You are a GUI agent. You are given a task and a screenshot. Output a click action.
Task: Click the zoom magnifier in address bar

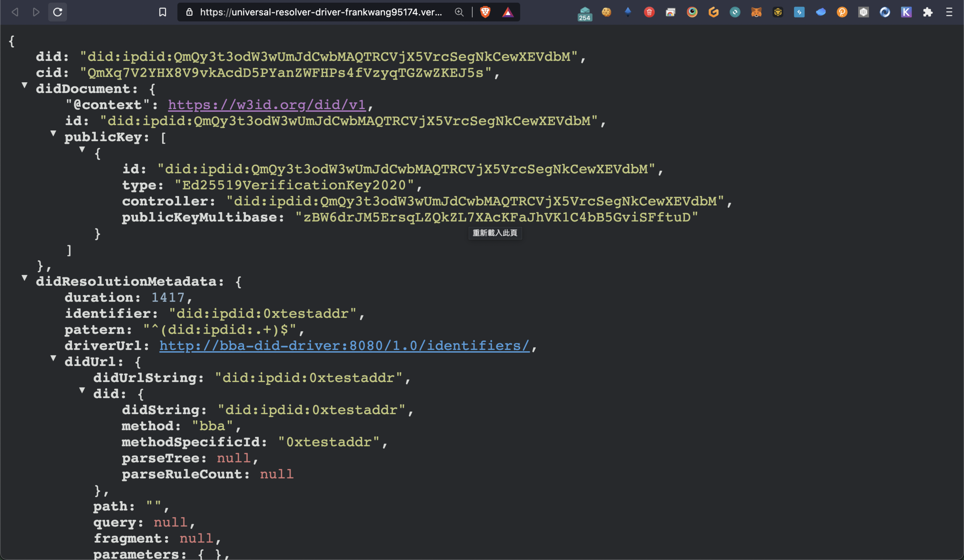(459, 12)
